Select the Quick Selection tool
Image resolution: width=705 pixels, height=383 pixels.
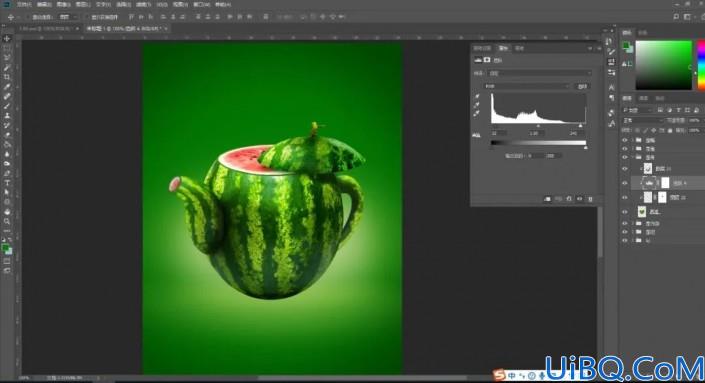[x=7, y=68]
